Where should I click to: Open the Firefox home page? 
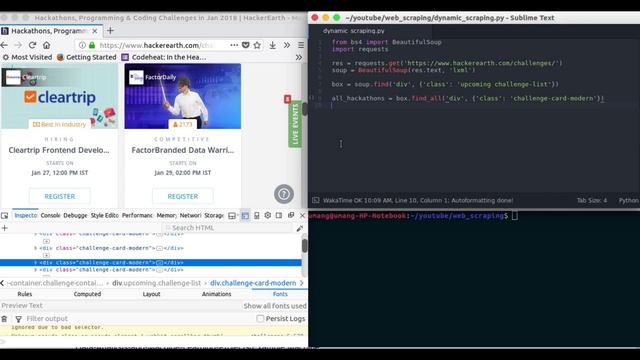[x=47, y=45]
